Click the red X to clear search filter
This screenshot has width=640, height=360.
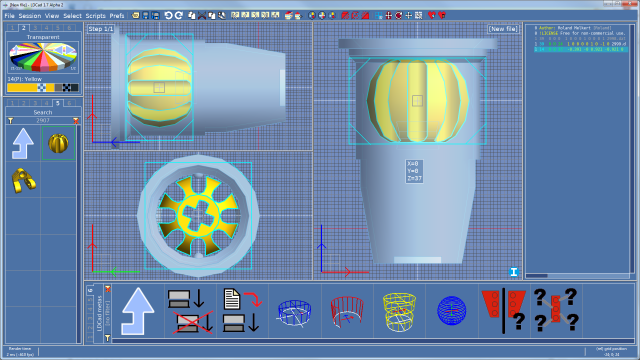pyautogui.click(x=76, y=120)
